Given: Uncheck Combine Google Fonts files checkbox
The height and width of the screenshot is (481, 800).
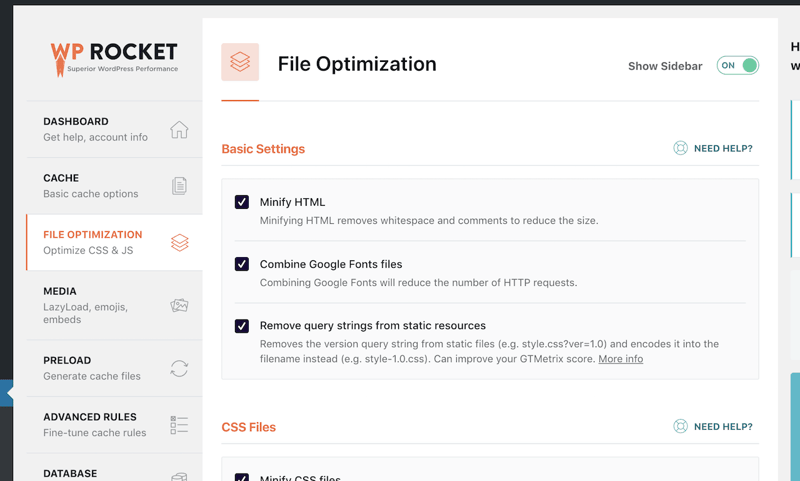Looking at the screenshot, I should [242, 264].
